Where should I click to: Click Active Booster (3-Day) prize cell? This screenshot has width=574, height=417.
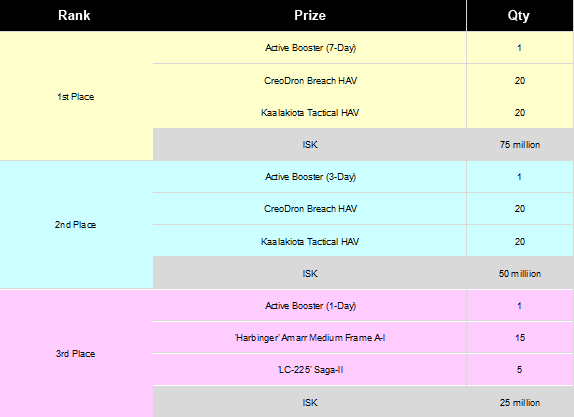click(x=310, y=177)
